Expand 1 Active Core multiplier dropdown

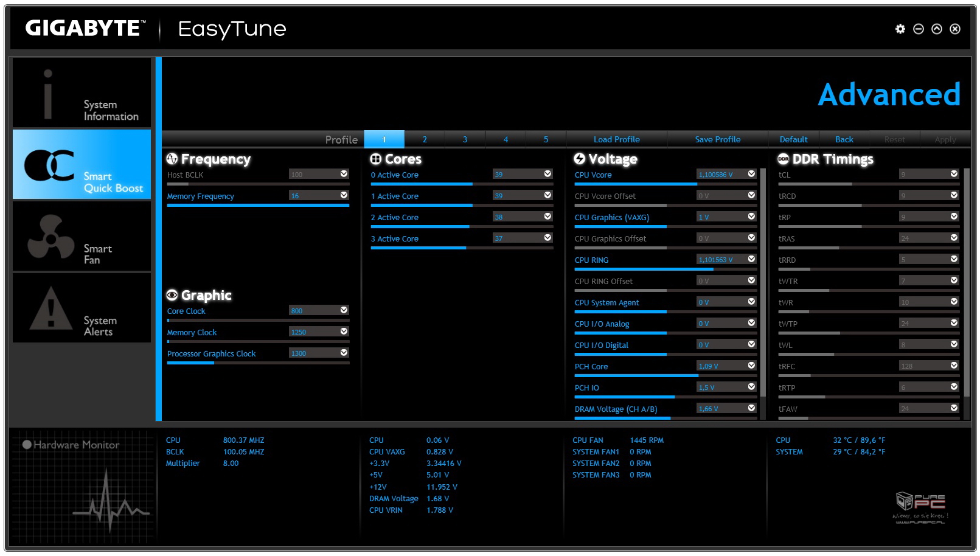click(x=547, y=195)
